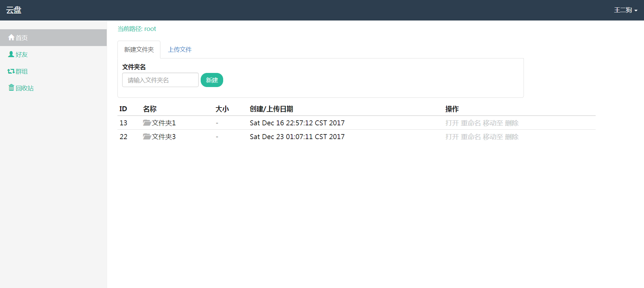Rename 文件夹3 via 重命名 link
Image resolution: width=644 pixels, height=288 pixels.
point(470,137)
